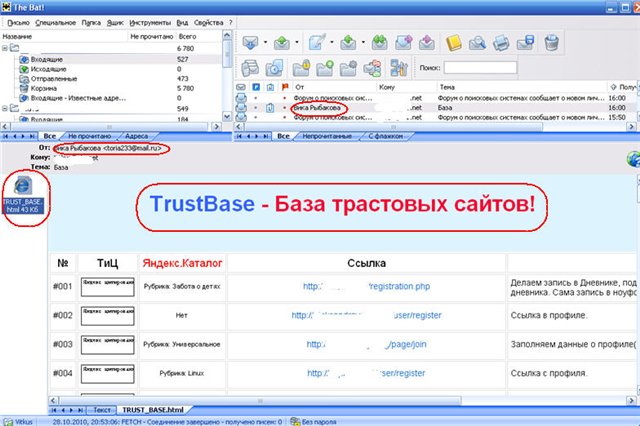
Task: Open dropdown arrow next to send queued icon
Action: click(x=297, y=42)
